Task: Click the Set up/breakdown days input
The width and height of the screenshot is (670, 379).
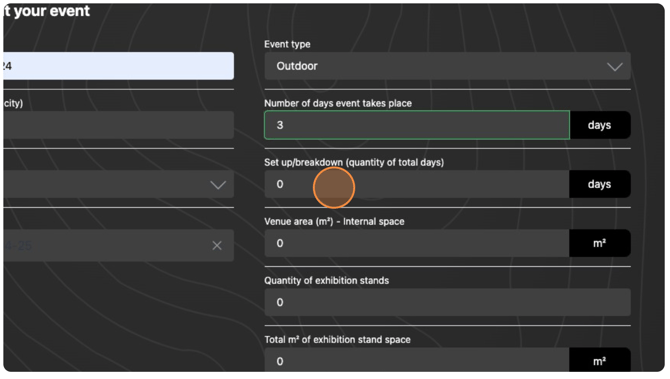Action: (417, 184)
